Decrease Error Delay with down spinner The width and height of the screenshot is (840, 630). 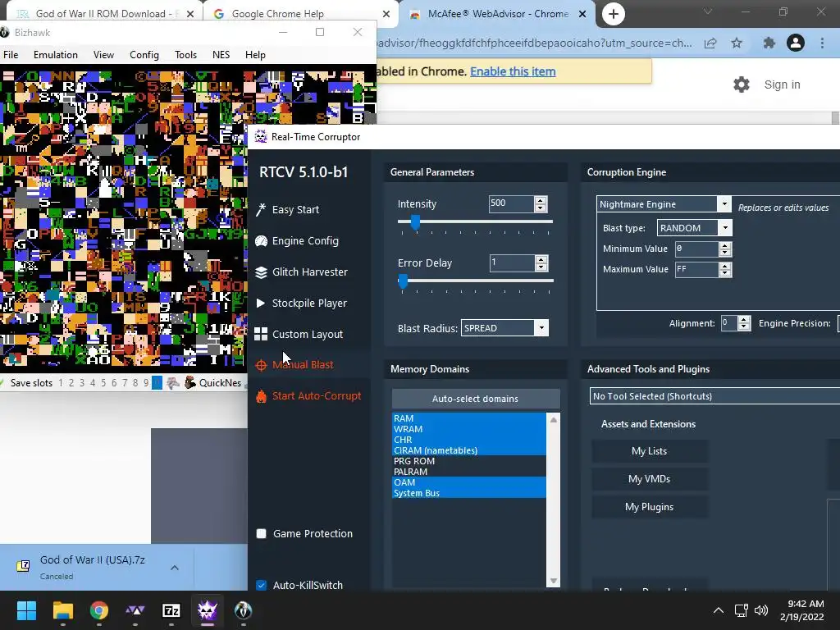coord(541,267)
